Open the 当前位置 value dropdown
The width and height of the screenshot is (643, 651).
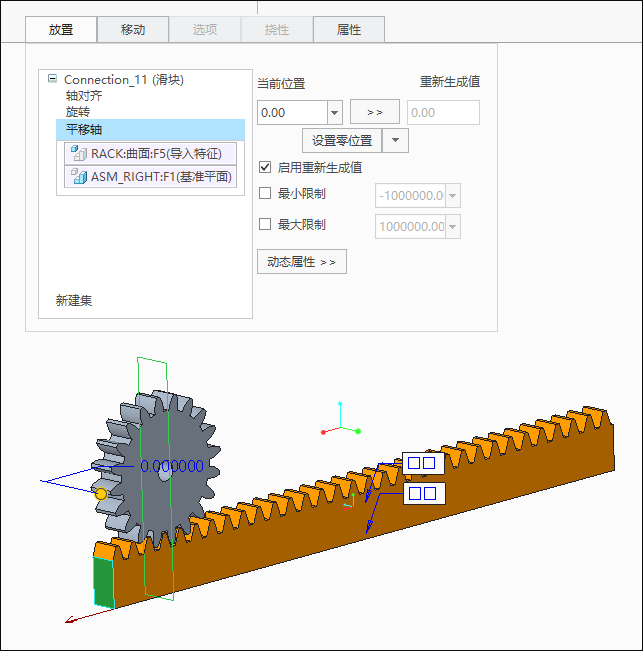tap(335, 113)
